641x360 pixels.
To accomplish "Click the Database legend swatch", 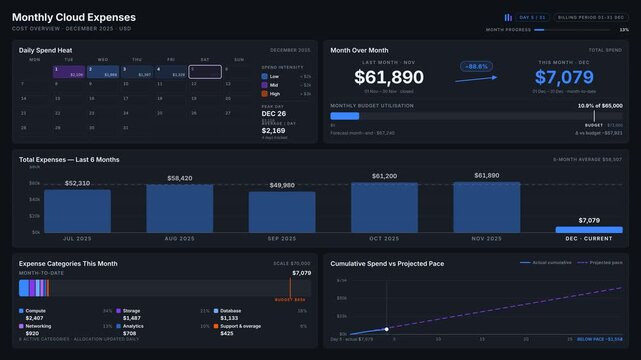I will click(x=216, y=311).
